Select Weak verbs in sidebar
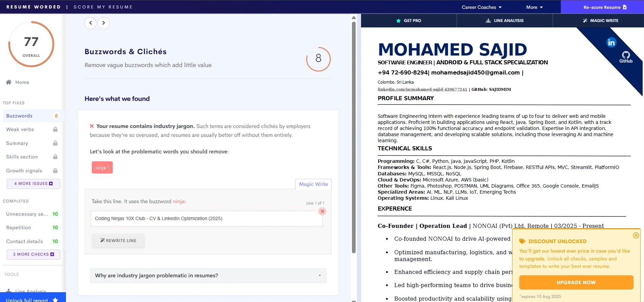 20,129
